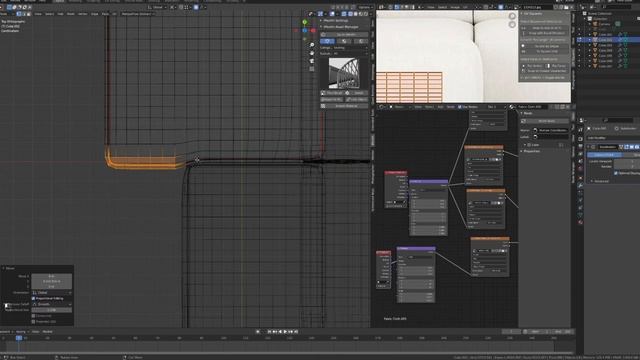Switch to face select mode
The image size is (640, 360).
(29, 14)
